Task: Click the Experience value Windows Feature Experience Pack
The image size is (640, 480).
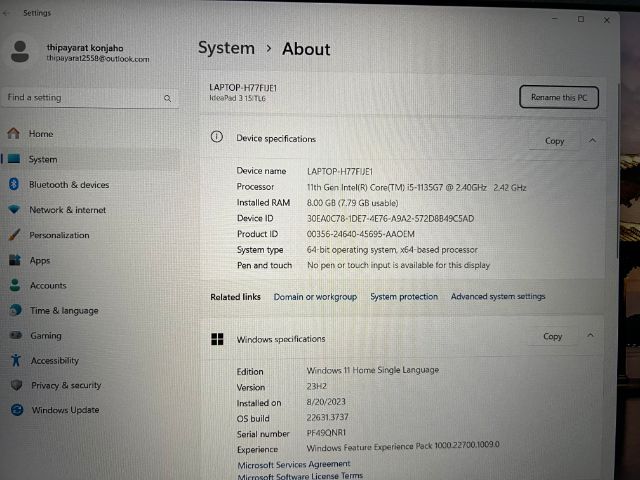Action: click(403, 447)
